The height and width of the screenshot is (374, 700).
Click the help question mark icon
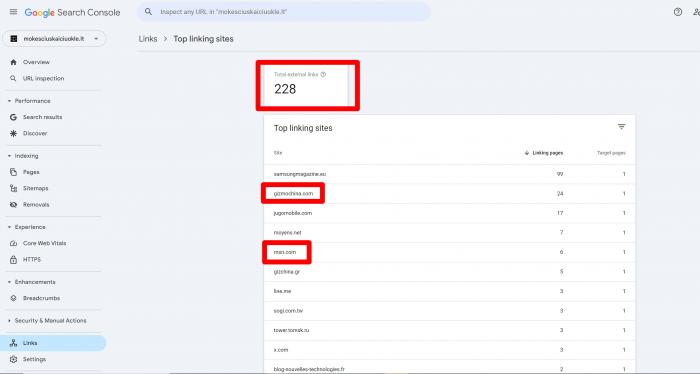click(678, 12)
